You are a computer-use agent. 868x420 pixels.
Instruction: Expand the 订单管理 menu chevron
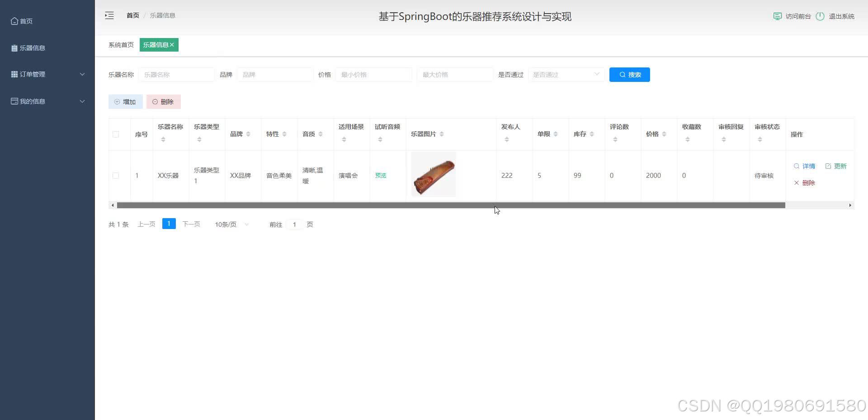click(82, 74)
